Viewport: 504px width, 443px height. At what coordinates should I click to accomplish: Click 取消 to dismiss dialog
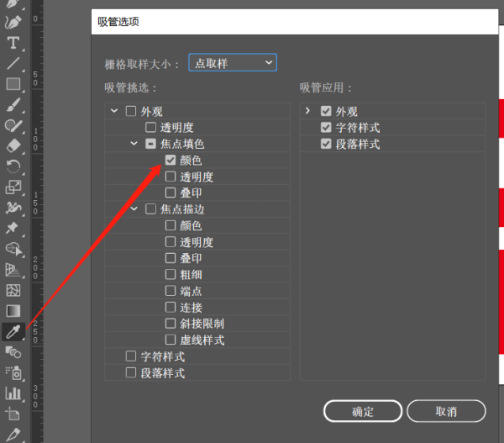click(x=446, y=411)
